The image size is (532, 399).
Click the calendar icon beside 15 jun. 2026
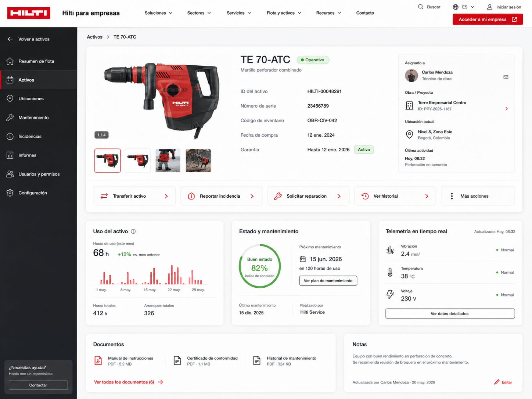pyautogui.click(x=302, y=259)
